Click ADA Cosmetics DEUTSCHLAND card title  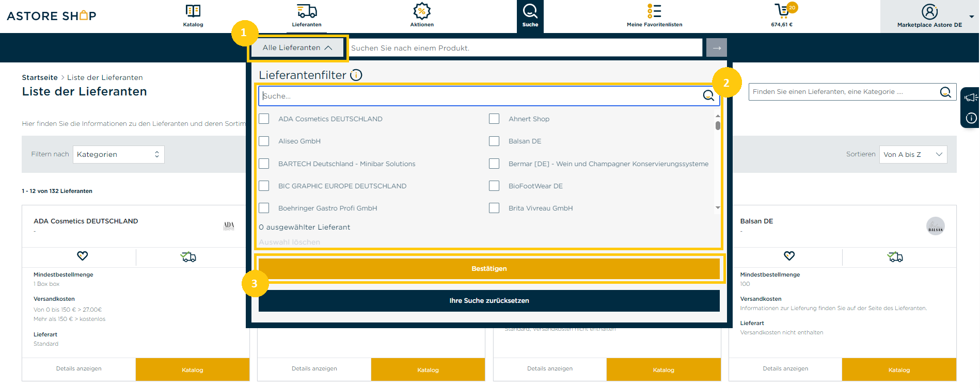[x=86, y=221]
